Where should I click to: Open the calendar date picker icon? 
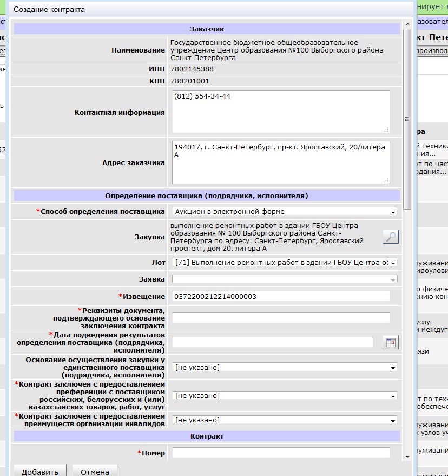390,342
